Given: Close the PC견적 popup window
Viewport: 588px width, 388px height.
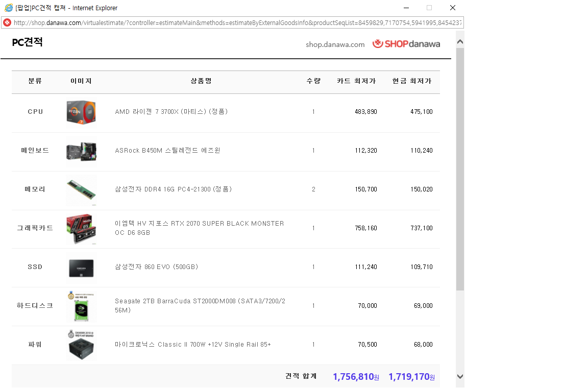Looking at the screenshot, I should click(x=453, y=8).
